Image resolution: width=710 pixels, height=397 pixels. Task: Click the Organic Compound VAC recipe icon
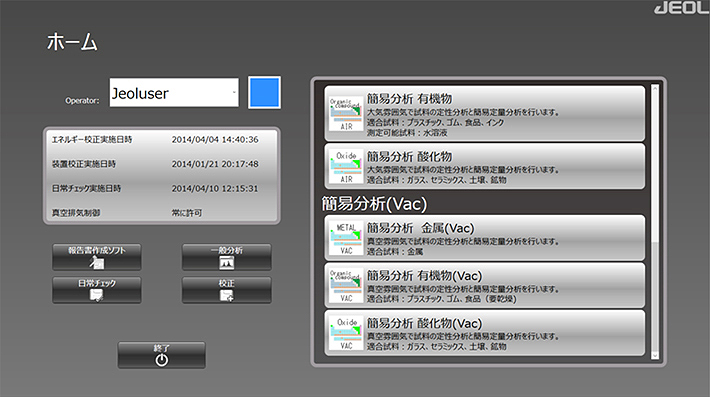click(x=346, y=286)
